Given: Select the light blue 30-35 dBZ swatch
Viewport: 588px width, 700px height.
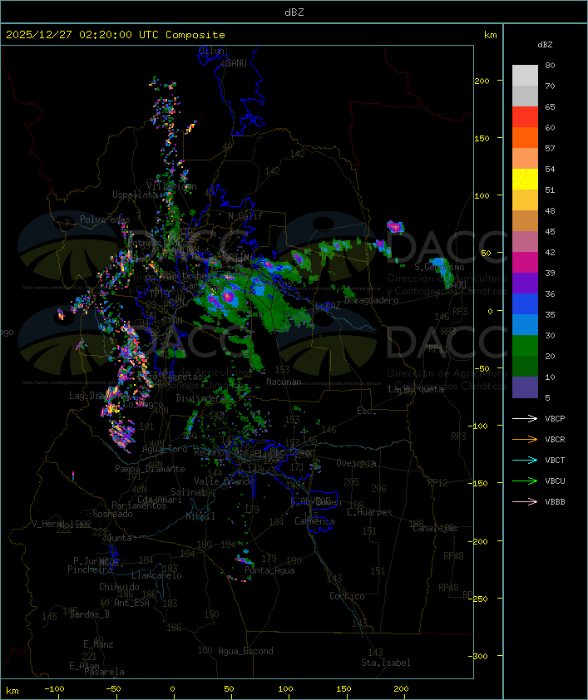Looking at the screenshot, I should [525, 324].
